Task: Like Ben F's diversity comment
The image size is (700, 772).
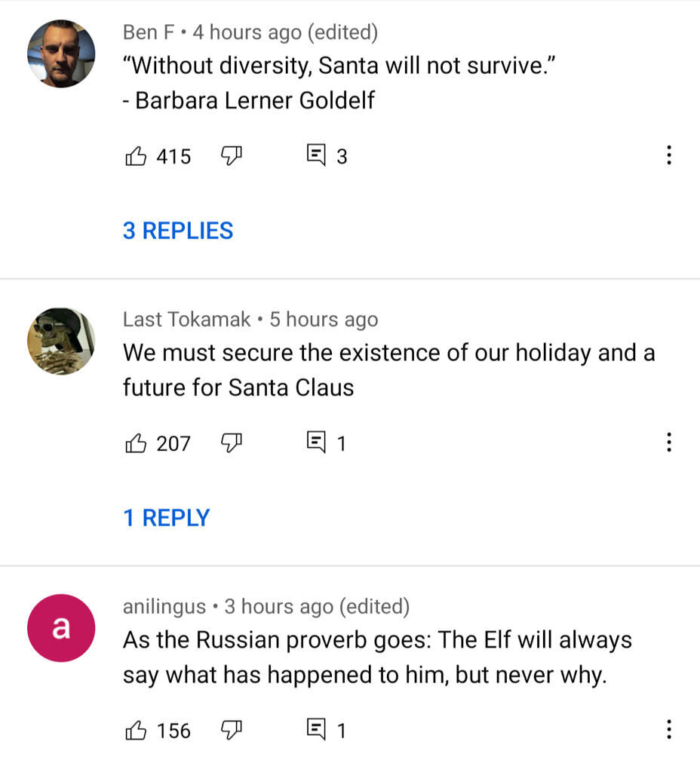Action: click(x=136, y=156)
